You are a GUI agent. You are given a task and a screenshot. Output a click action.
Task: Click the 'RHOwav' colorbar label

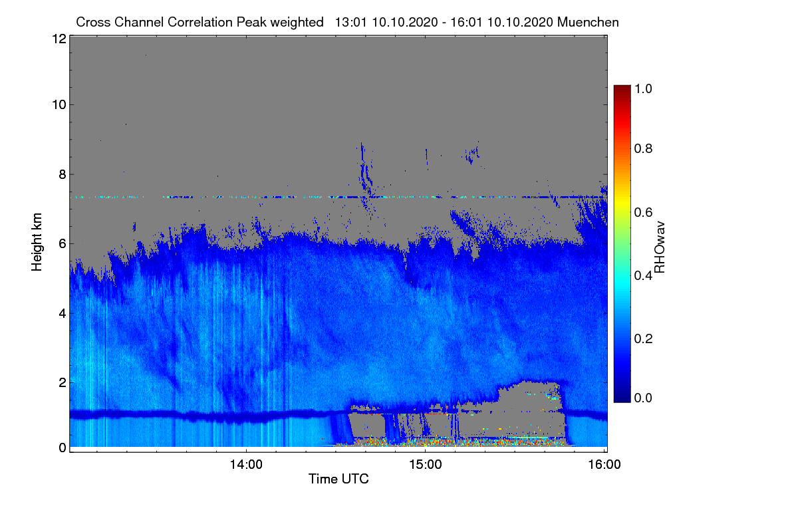pos(660,247)
